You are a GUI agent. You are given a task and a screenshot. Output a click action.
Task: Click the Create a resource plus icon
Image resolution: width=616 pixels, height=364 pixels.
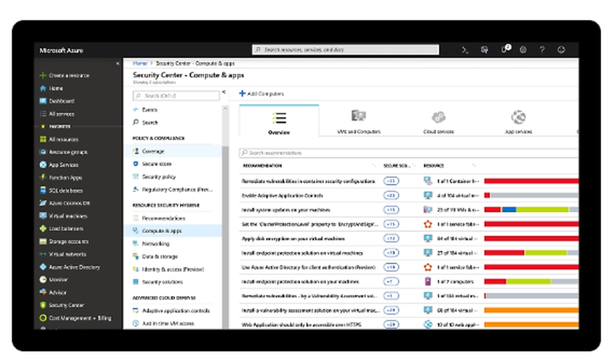pyautogui.click(x=43, y=75)
